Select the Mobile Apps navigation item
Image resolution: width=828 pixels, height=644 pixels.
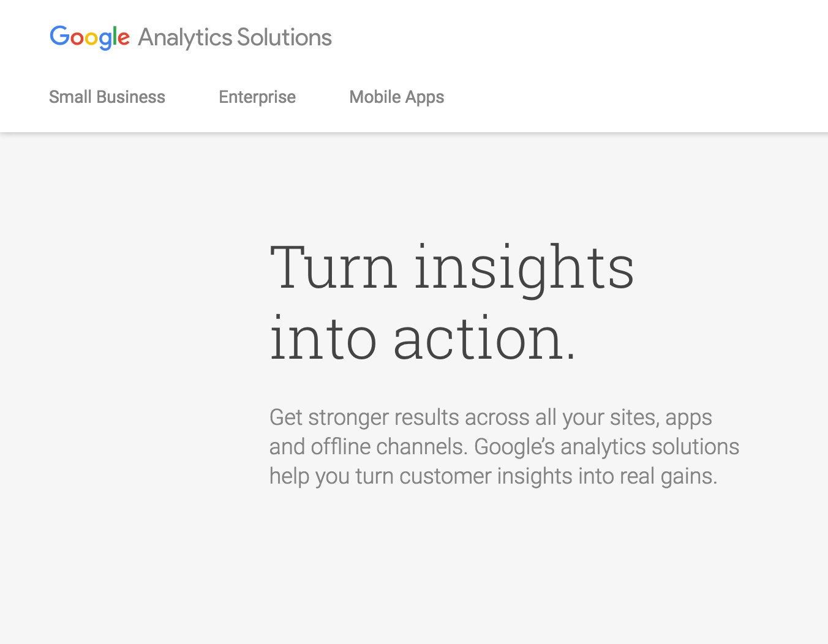(397, 97)
